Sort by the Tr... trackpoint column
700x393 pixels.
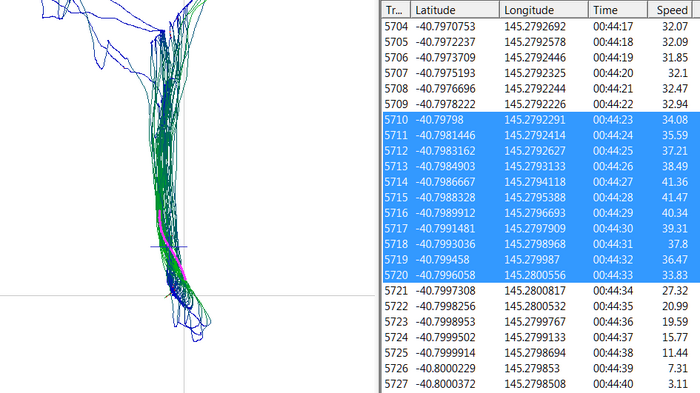[x=396, y=10]
